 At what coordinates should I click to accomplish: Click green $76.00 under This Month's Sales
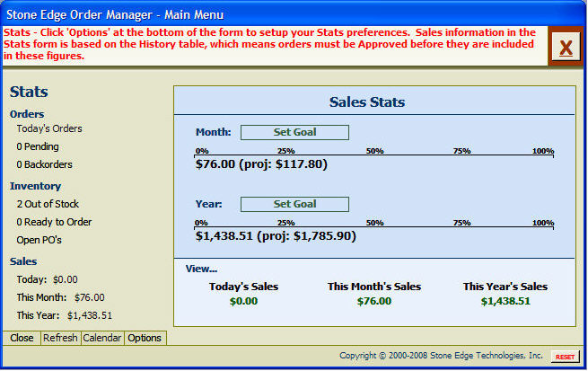374,302
